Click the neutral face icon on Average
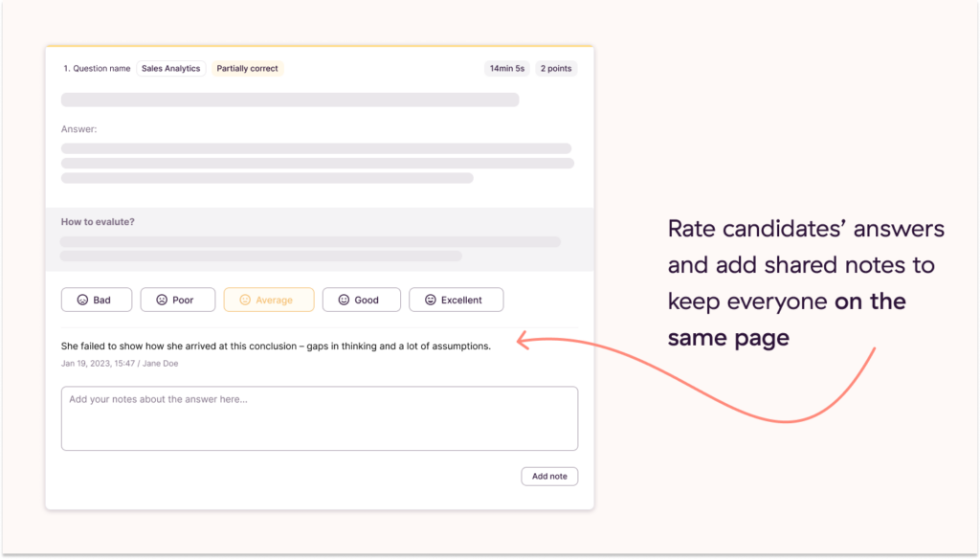980x559 pixels. click(245, 301)
